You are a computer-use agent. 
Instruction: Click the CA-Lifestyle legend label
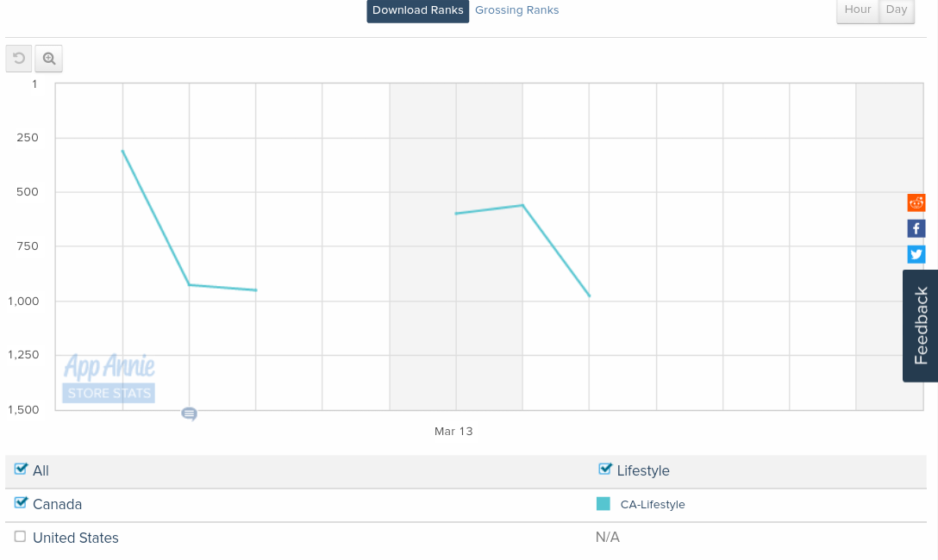653,505
